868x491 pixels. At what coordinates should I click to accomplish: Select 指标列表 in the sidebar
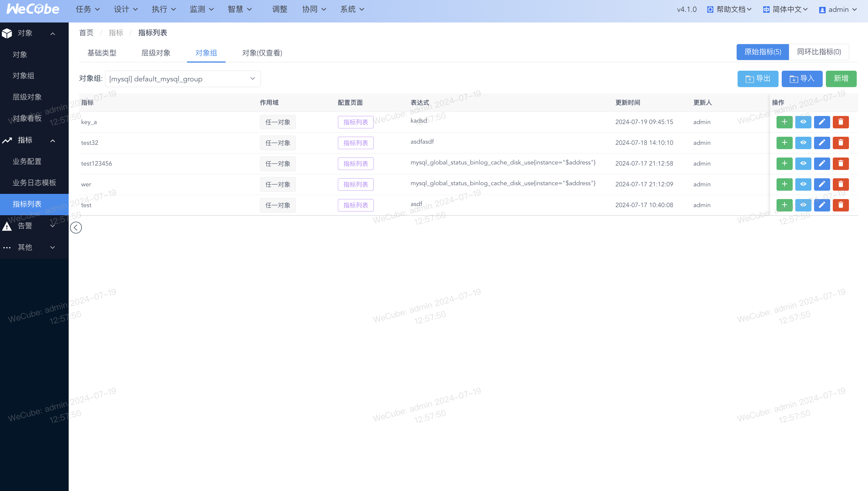34,204
